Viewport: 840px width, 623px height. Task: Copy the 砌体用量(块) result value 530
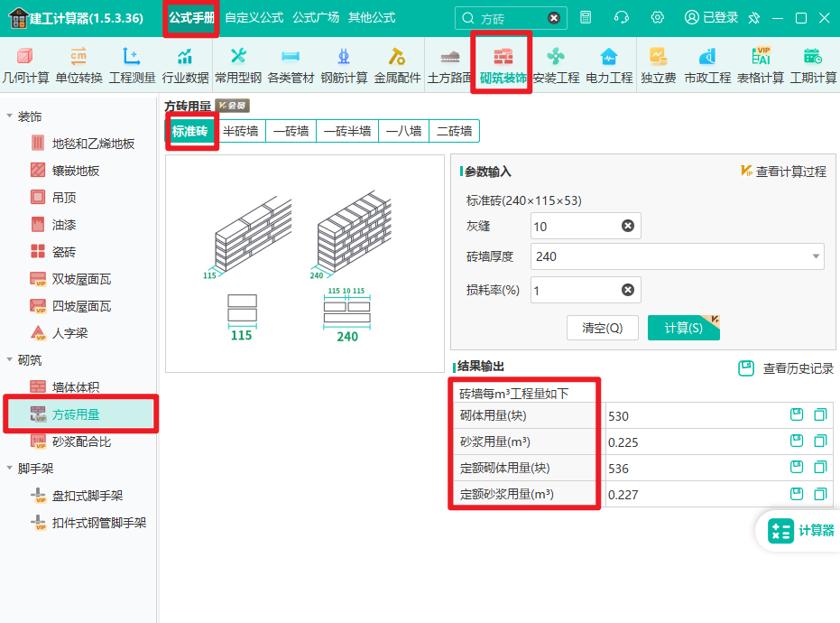click(x=820, y=415)
